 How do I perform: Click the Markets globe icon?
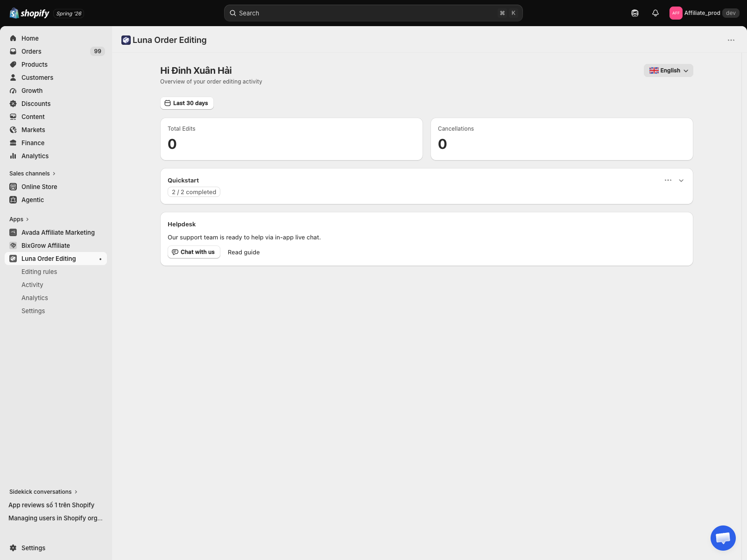[13, 130]
